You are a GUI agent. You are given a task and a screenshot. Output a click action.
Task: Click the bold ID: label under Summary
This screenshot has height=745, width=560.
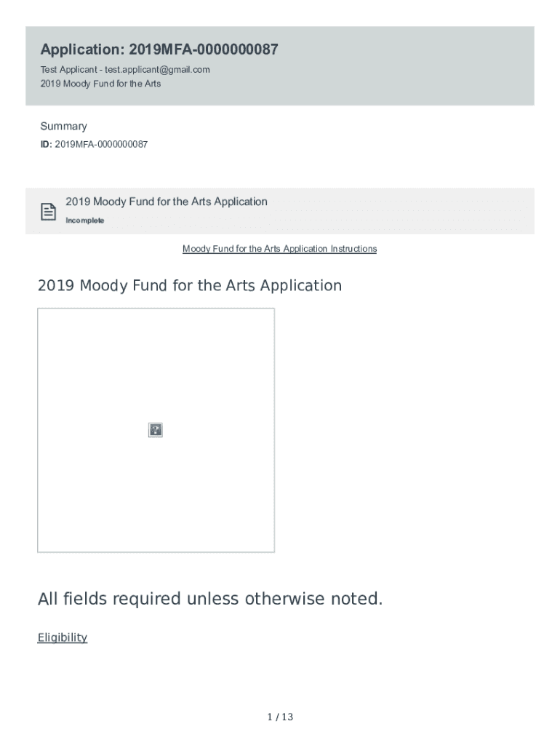point(46,145)
